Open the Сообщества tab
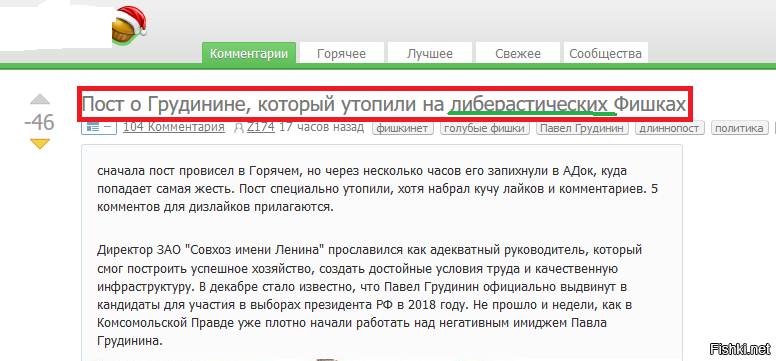776x361 pixels. click(x=606, y=53)
